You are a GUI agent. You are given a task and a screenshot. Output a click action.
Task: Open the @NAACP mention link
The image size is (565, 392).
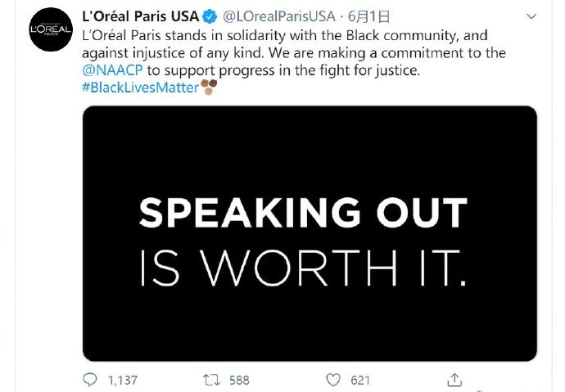point(114,70)
